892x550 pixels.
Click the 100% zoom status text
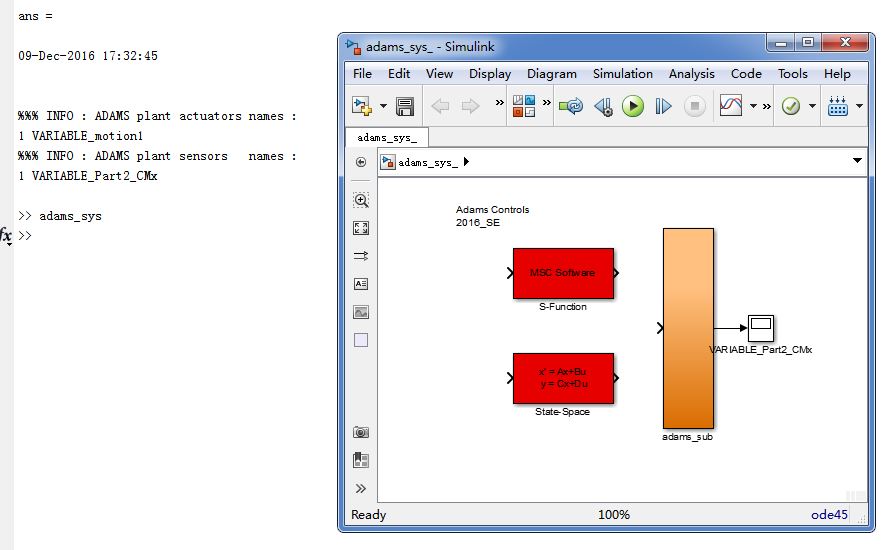[x=614, y=515]
